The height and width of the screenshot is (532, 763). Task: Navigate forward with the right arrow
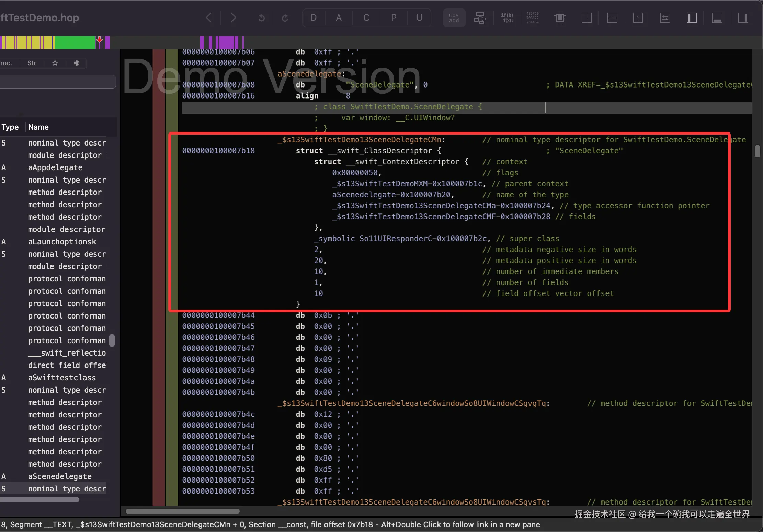(x=233, y=18)
